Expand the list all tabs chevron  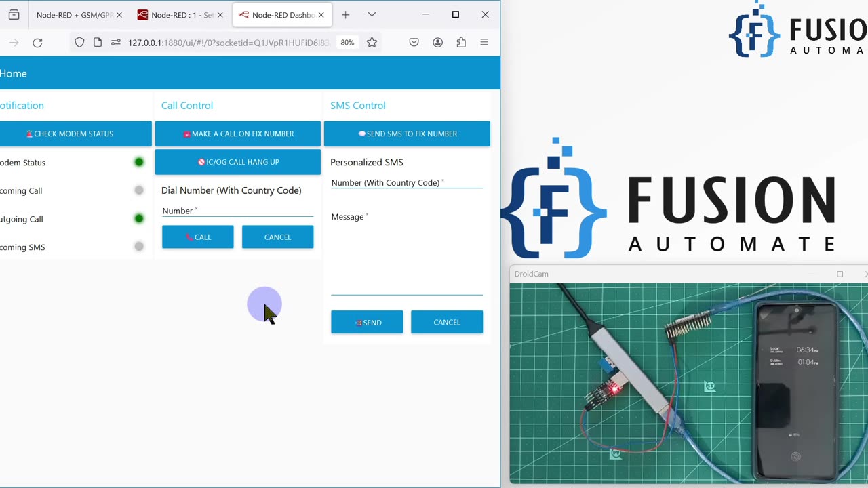pos(372,15)
